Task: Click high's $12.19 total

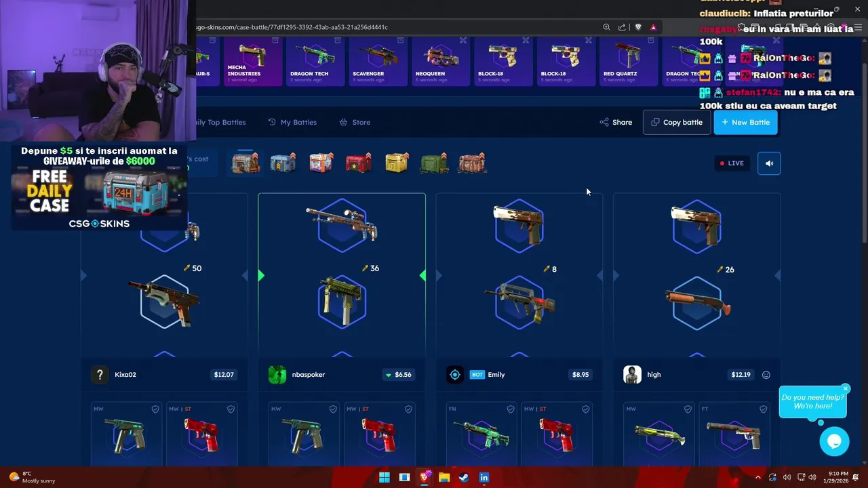Action: (741, 375)
